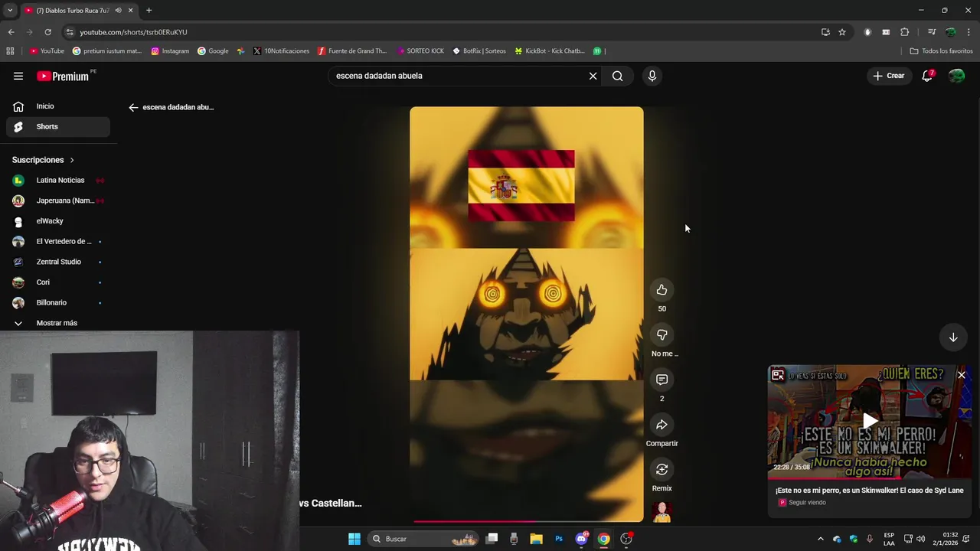
Task: Focus the YouTube search field
Action: tap(459, 76)
